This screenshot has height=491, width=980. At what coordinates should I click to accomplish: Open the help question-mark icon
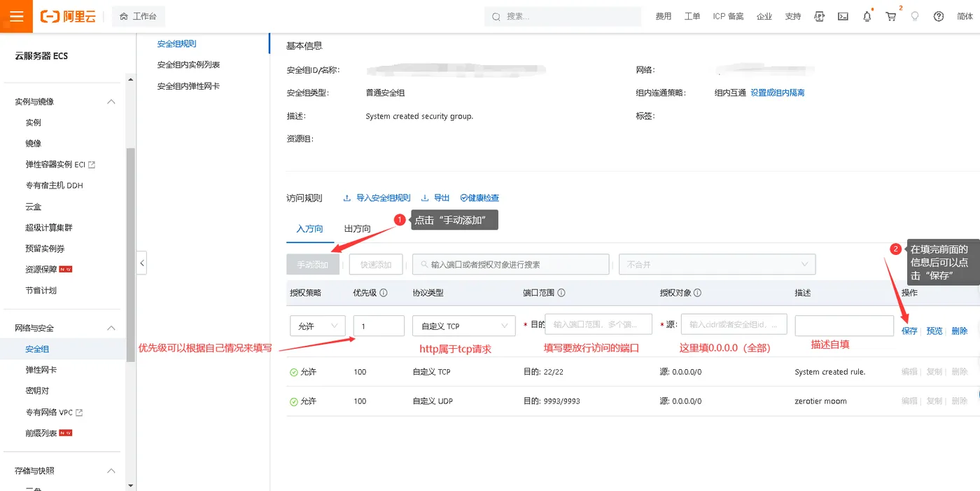coord(939,16)
